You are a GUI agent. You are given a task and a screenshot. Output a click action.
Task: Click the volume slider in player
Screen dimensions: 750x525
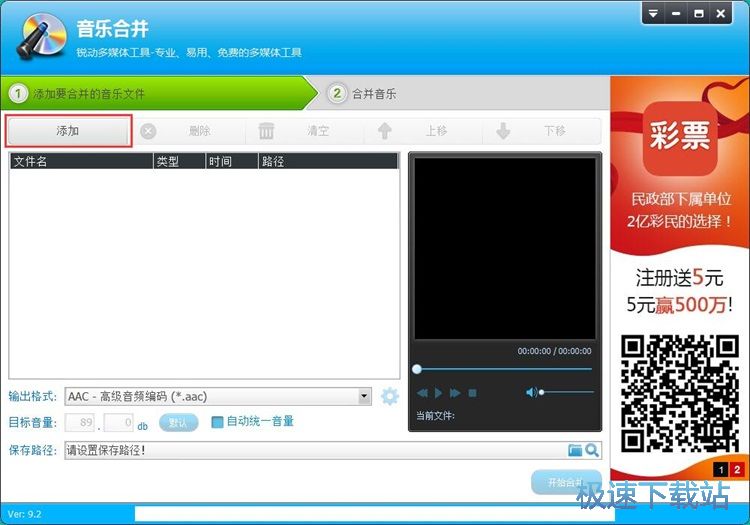click(567, 392)
